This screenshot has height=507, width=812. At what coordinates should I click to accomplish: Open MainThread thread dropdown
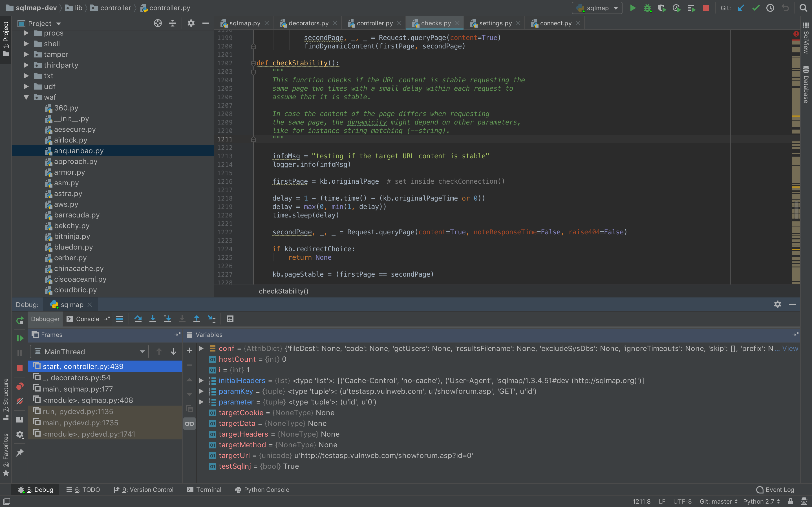[x=89, y=352]
